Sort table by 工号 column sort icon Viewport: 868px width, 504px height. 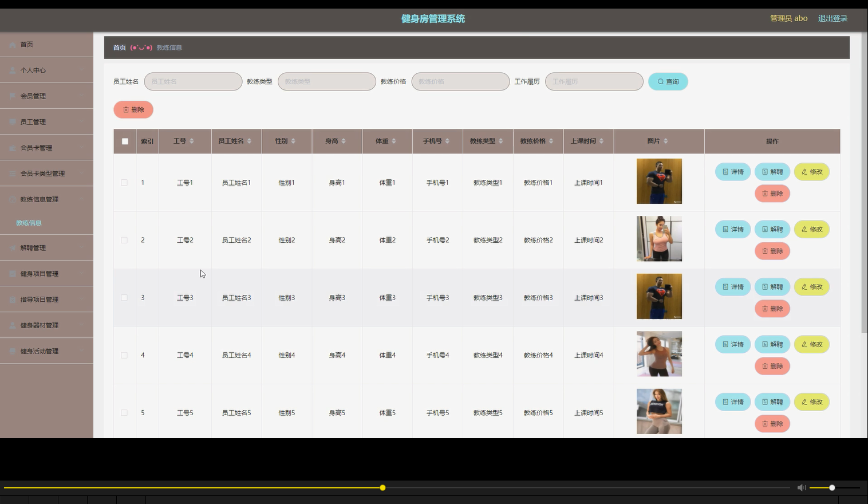click(x=192, y=141)
